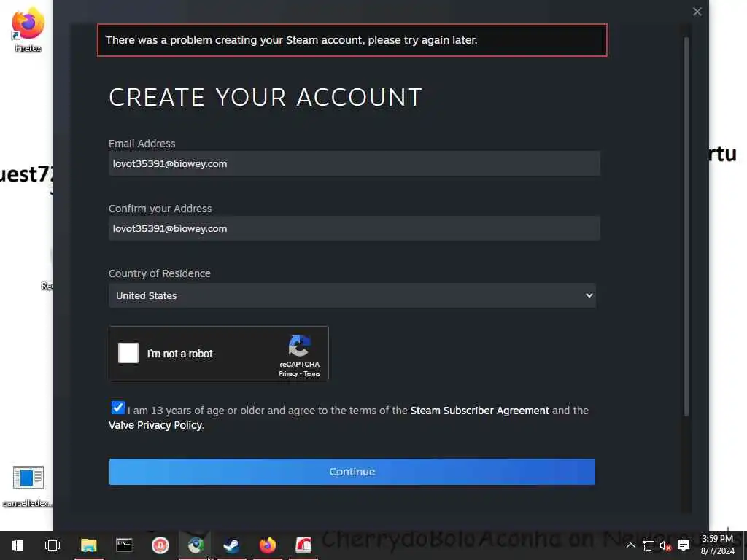
Task: Open the cancelledex desktop file icon
Action: pos(28,486)
